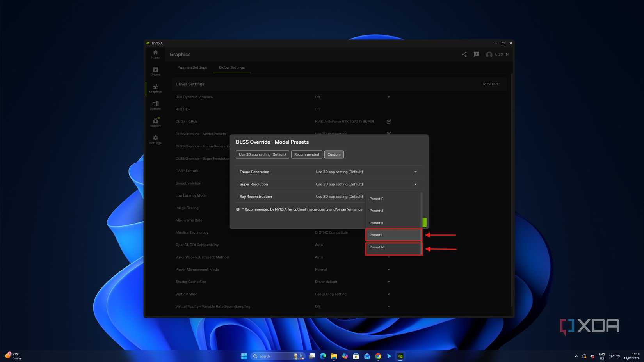This screenshot has height=362, width=644.
Task: Expand the Frame Generation dropdown
Action: pyautogui.click(x=415, y=172)
